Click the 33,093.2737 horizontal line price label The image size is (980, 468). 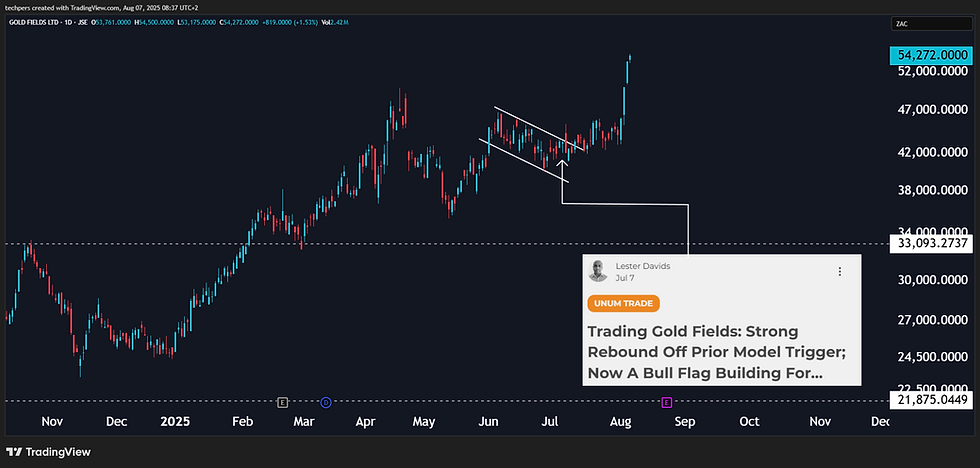tap(931, 244)
